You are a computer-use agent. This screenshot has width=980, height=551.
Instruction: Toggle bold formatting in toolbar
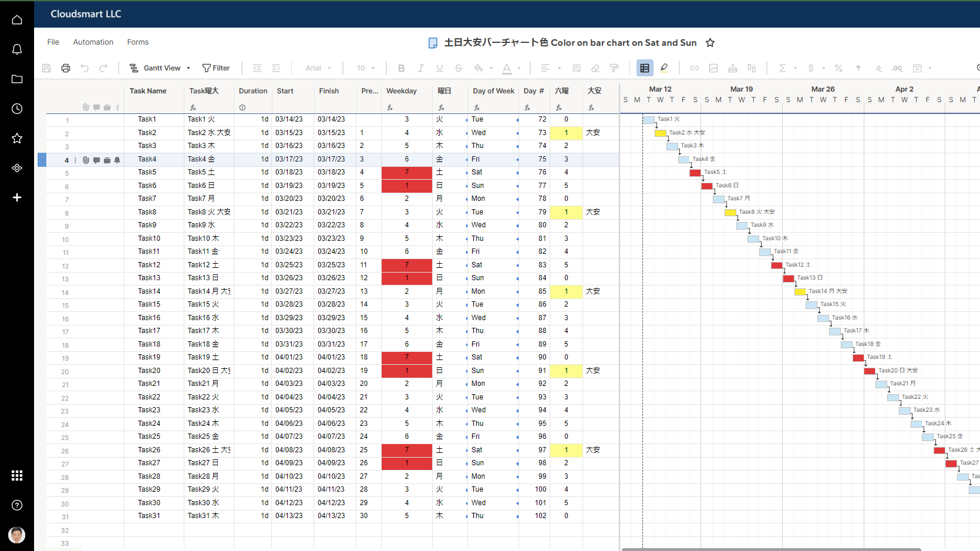(x=401, y=68)
